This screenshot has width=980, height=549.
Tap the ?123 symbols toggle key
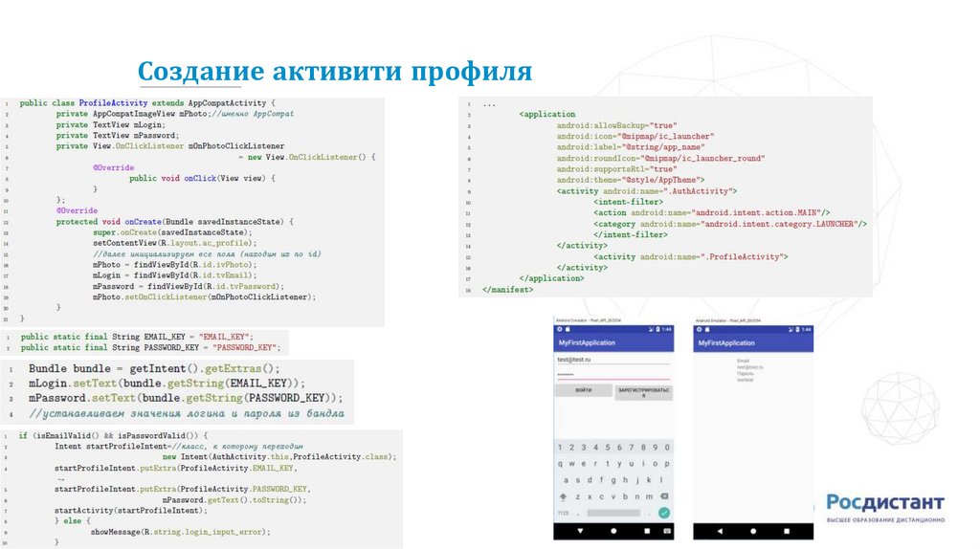coord(563,512)
